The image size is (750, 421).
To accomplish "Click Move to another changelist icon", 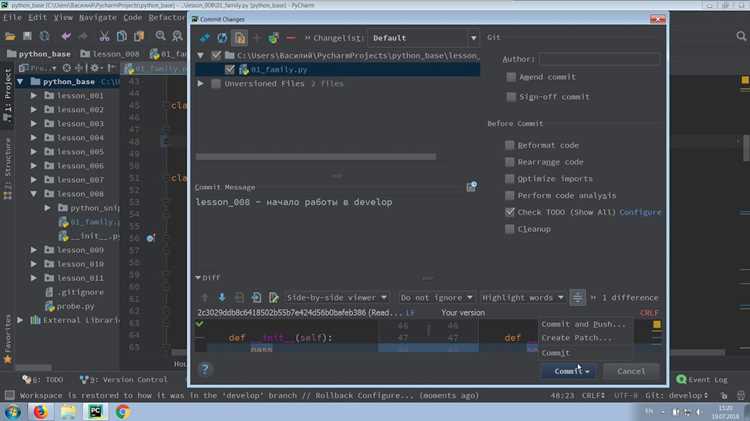I will pos(273,38).
